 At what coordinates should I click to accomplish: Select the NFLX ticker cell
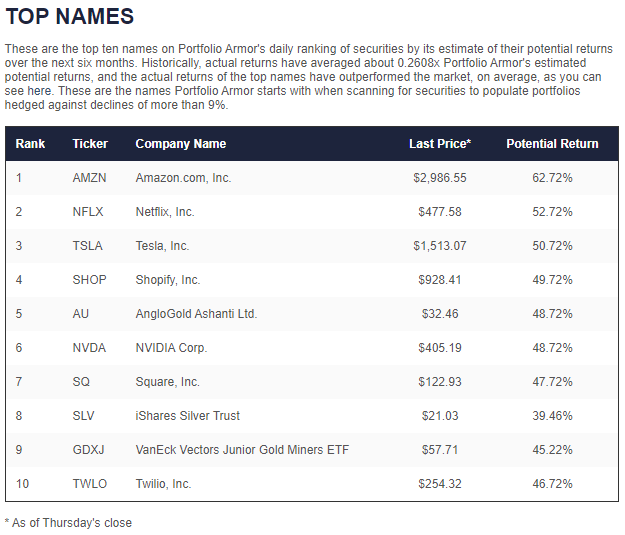tap(89, 212)
